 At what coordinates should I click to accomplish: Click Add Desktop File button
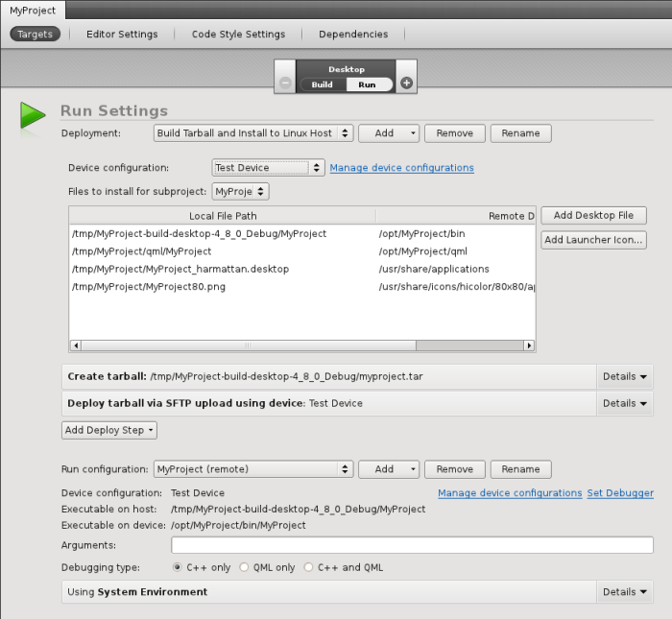593,215
